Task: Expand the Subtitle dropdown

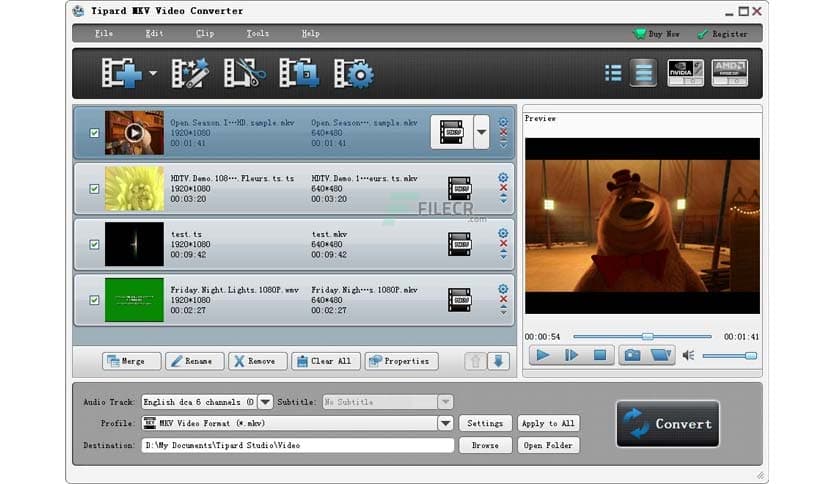Action: [445, 402]
